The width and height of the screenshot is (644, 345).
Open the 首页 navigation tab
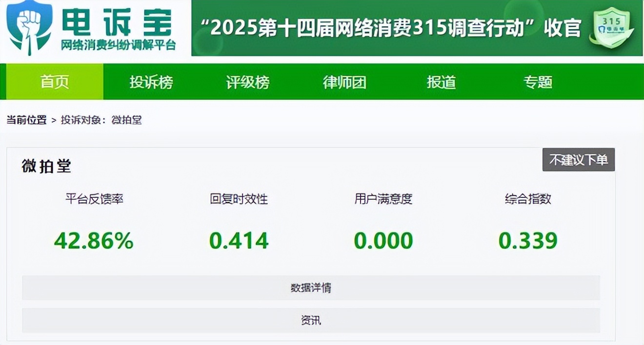pos(55,82)
